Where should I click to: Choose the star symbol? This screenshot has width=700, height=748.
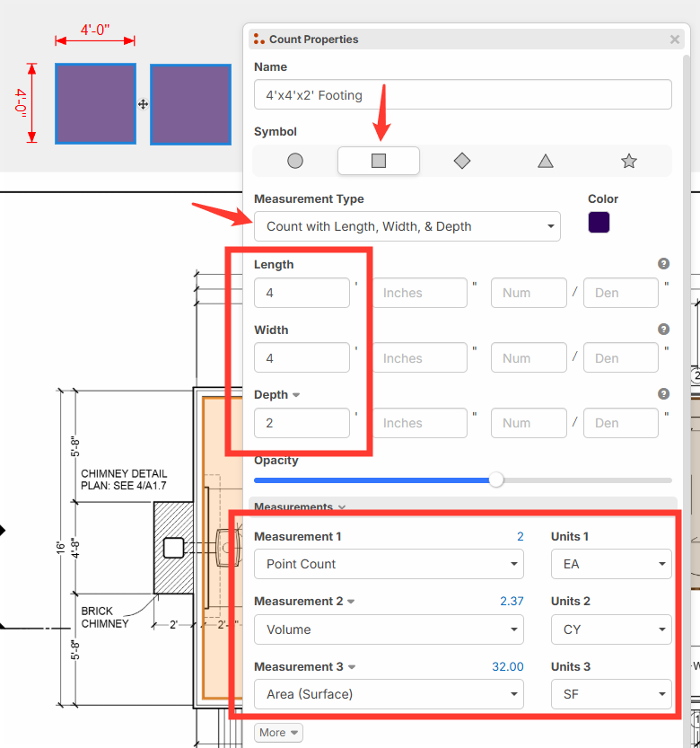(x=629, y=161)
